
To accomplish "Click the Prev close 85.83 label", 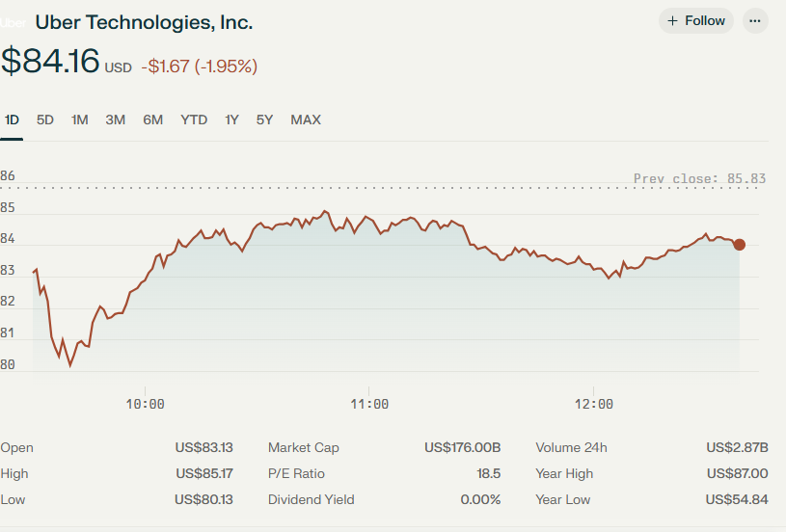I will click(x=700, y=178).
